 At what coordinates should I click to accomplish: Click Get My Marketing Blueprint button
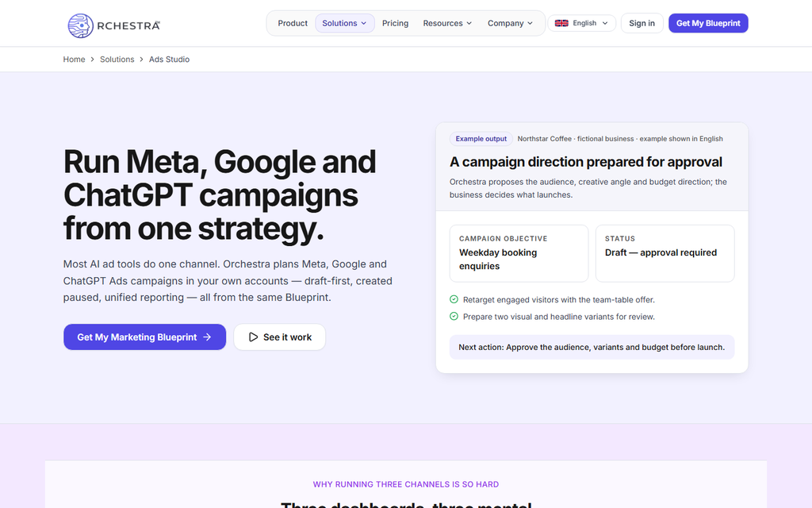coord(144,337)
